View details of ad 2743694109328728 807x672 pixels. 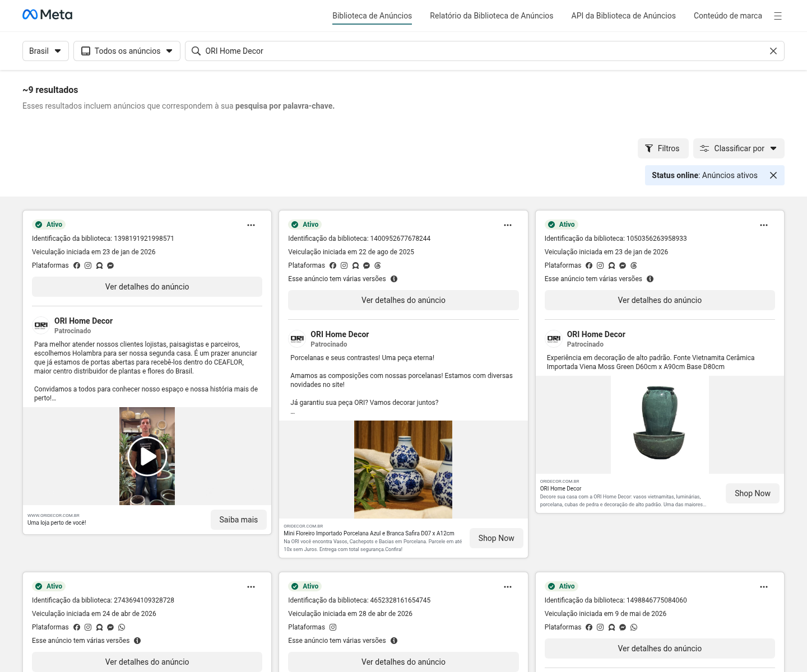(147, 662)
